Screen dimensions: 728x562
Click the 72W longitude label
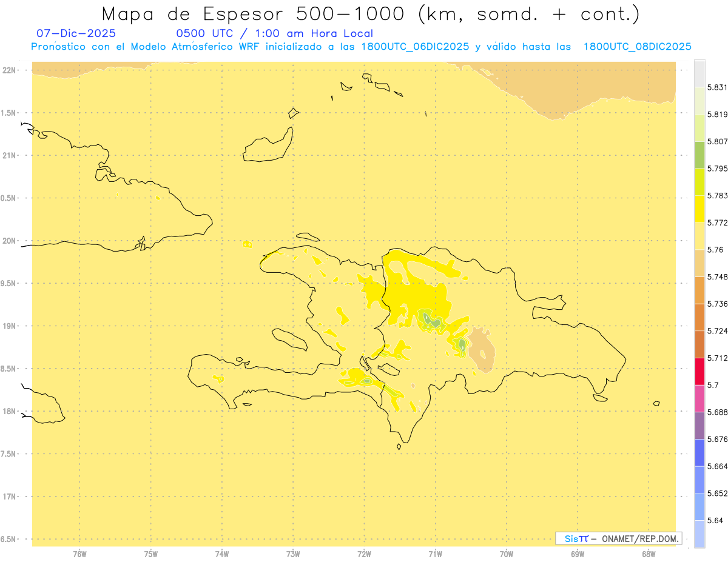[x=364, y=554]
